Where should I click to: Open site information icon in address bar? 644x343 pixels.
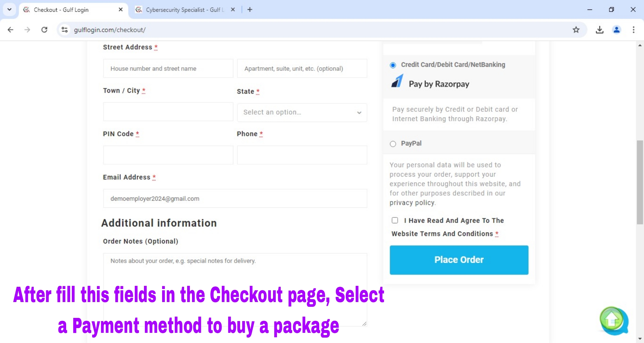[65, 30]
